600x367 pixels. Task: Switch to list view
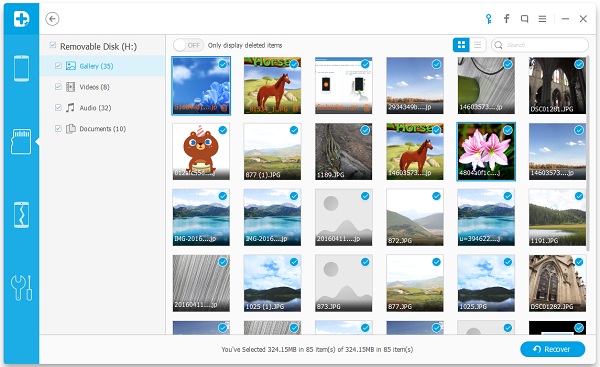478,45
